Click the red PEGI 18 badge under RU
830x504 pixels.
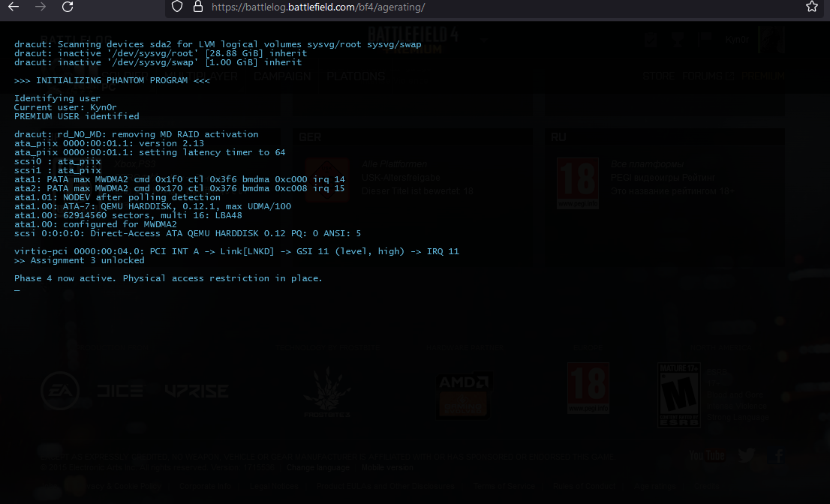coord(578,183)
